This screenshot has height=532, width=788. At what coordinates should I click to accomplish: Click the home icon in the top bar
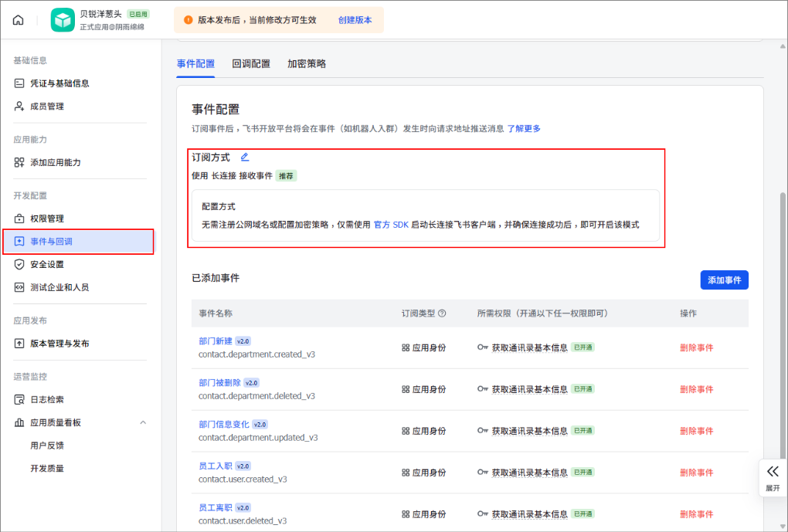[17, 20]
